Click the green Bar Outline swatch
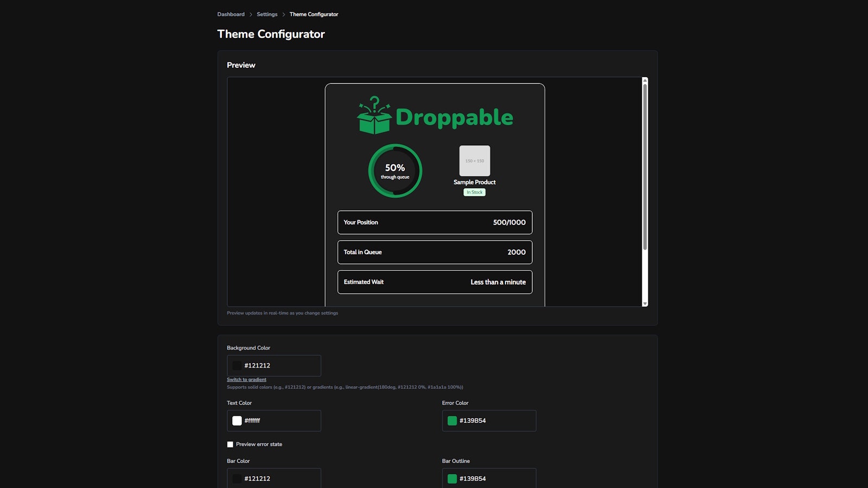The width and height of the screenshot is (868, 488). click(452, 478)
